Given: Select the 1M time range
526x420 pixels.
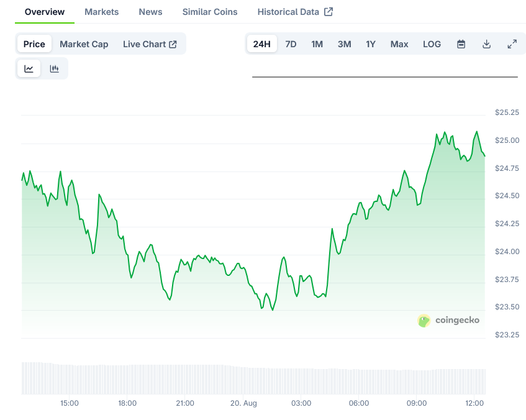Looking at the screenshot, I should [317, 44].
